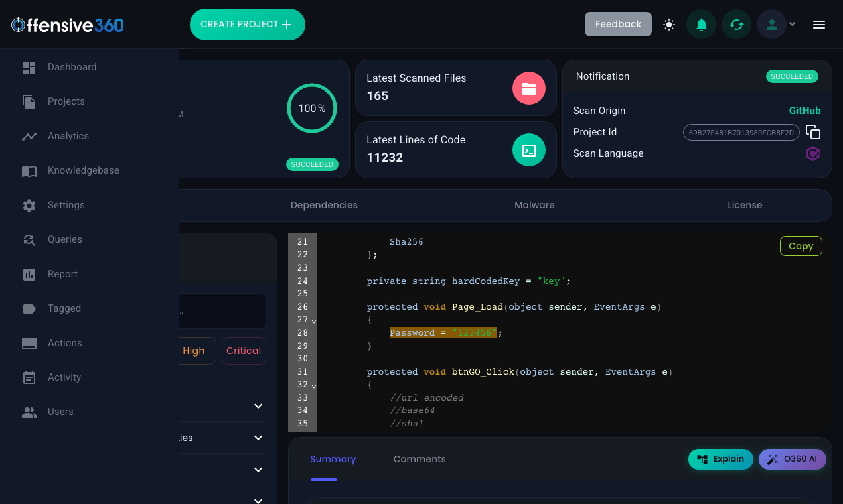Switch to the License tab
843x504 pixels.
click(745, 205)
